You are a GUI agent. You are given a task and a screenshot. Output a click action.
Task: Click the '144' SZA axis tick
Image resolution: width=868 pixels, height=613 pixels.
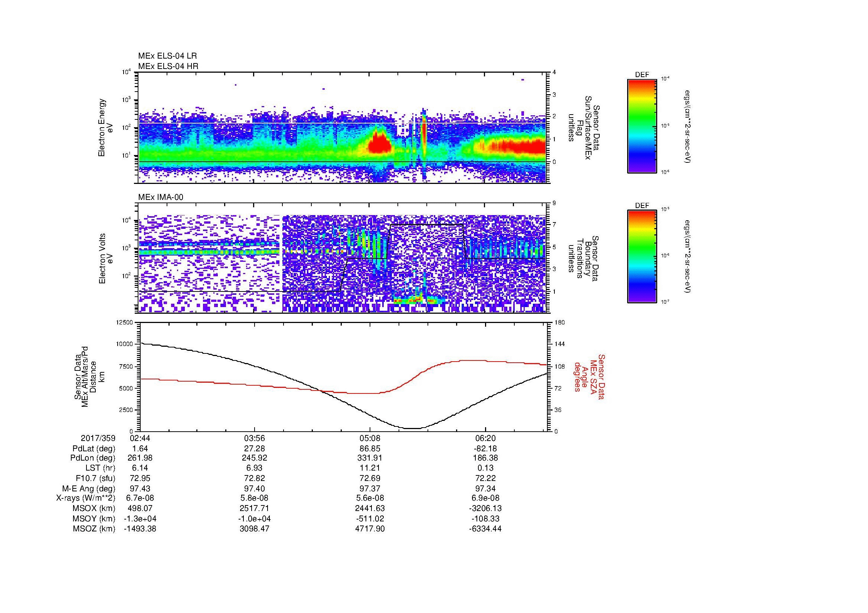(x=559, y=344)
